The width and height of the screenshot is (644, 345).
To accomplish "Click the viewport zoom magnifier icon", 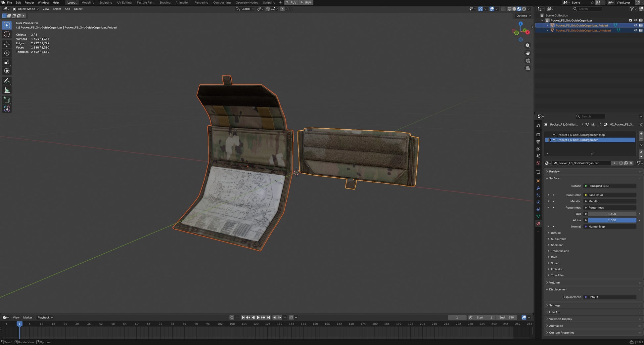I will point(528,46).
